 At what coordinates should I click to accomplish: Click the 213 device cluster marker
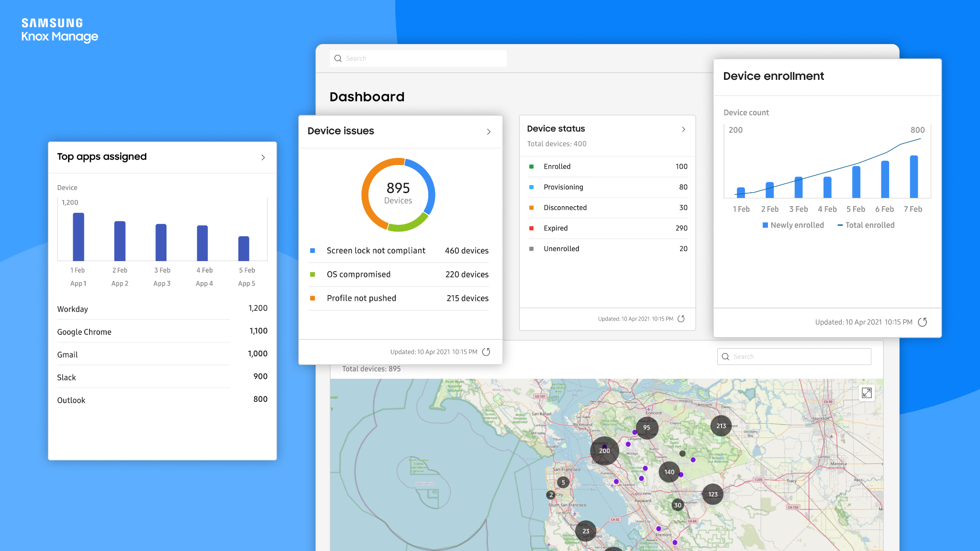click(x=721, y=426)
